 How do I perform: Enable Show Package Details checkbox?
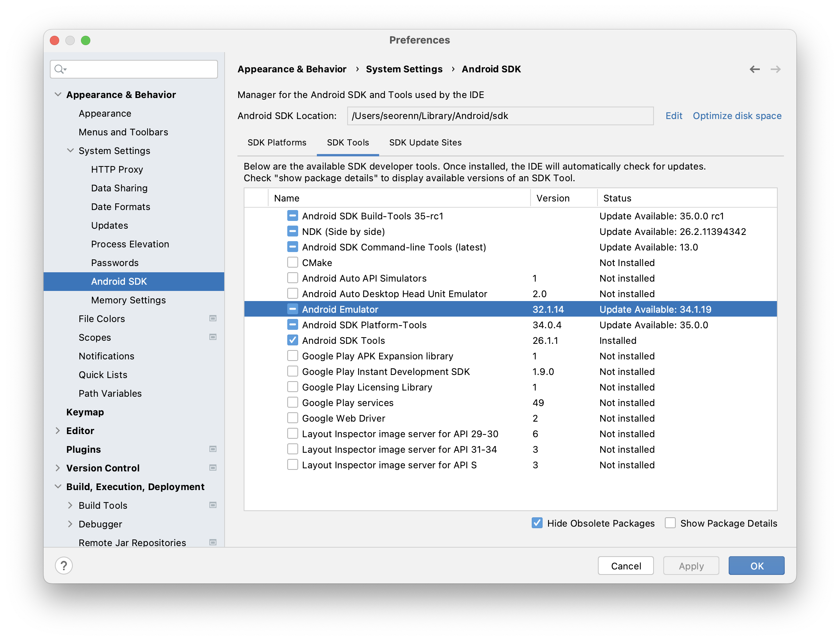coord(670,523)
